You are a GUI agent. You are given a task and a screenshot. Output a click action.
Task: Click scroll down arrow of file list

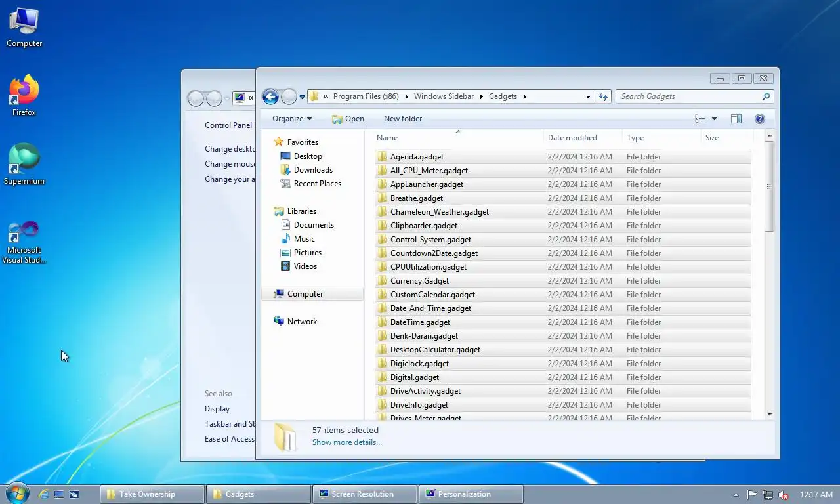point(770,415)
